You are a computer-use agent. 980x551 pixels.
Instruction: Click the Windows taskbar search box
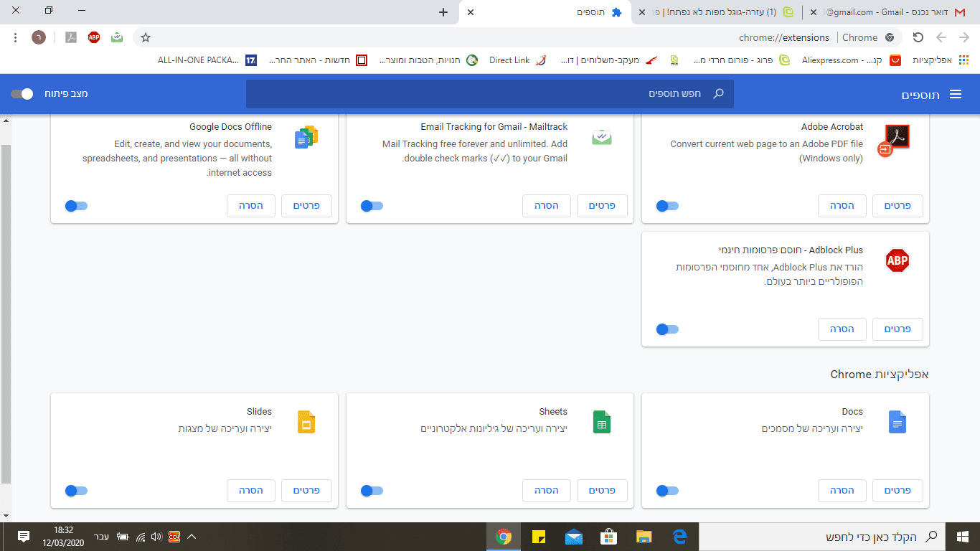tap(822, 537)
